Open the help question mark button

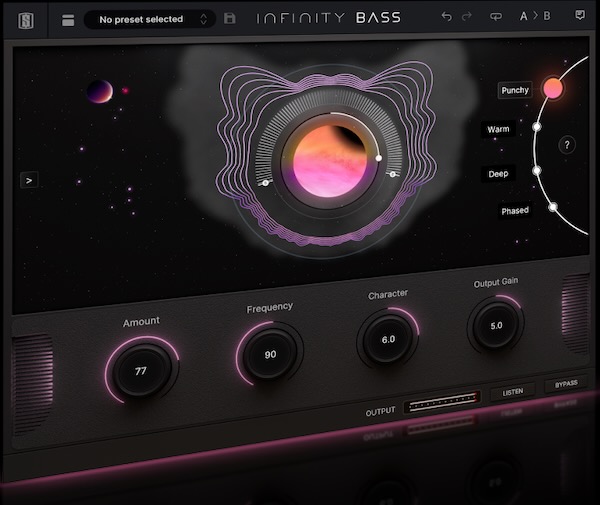[567, 145]
